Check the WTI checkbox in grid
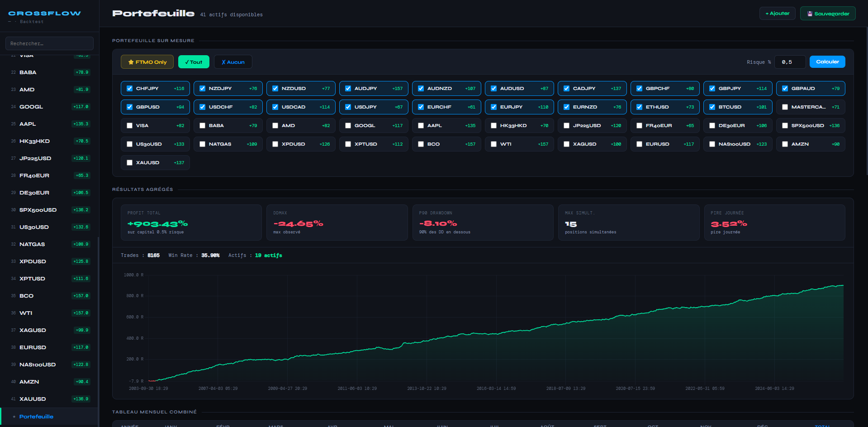868x427 pixels. (494, 144)
